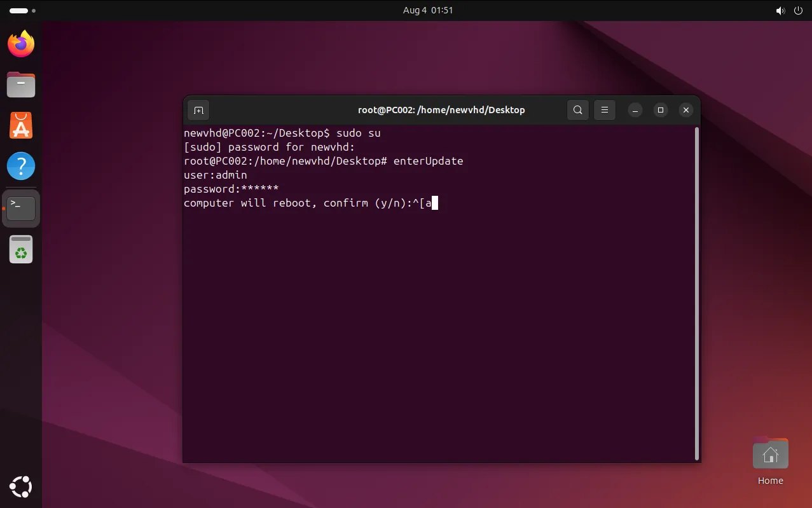Open the clock and calendar menu
Screen dimensions: 812x508
pyautogui.click(x=428, y=10)
